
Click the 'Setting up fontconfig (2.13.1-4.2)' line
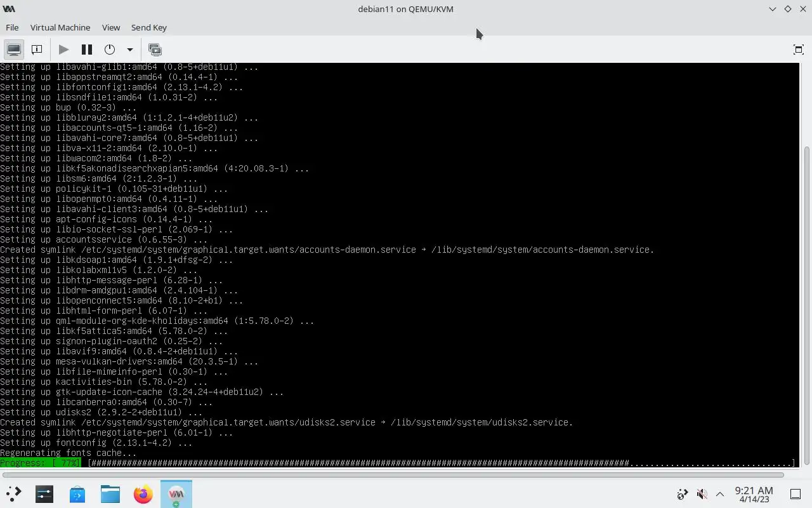tap(96, 443)
